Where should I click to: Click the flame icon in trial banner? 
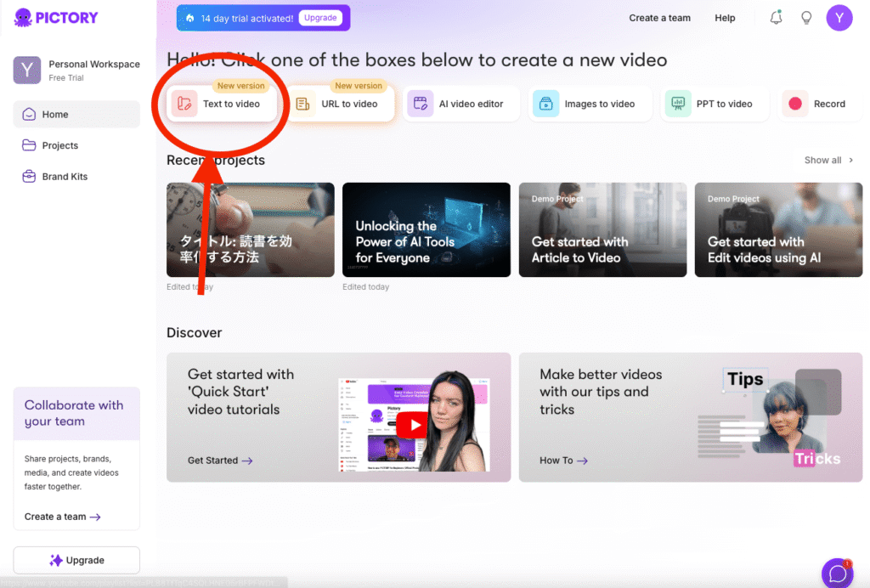tap(190, 19)
